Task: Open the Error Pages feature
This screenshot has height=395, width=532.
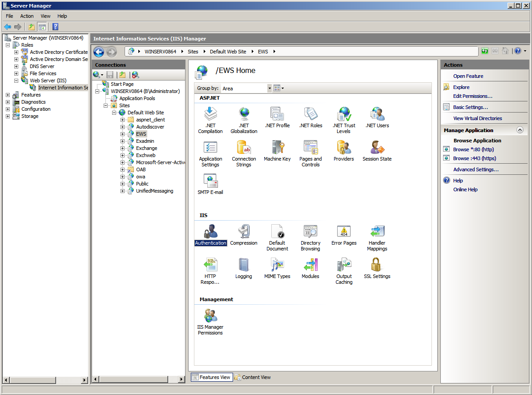Action: (344, 234)
